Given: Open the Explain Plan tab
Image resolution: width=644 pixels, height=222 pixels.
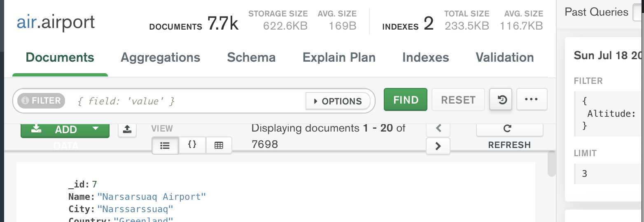Looking at the screenshot, I should click(339, 58).
